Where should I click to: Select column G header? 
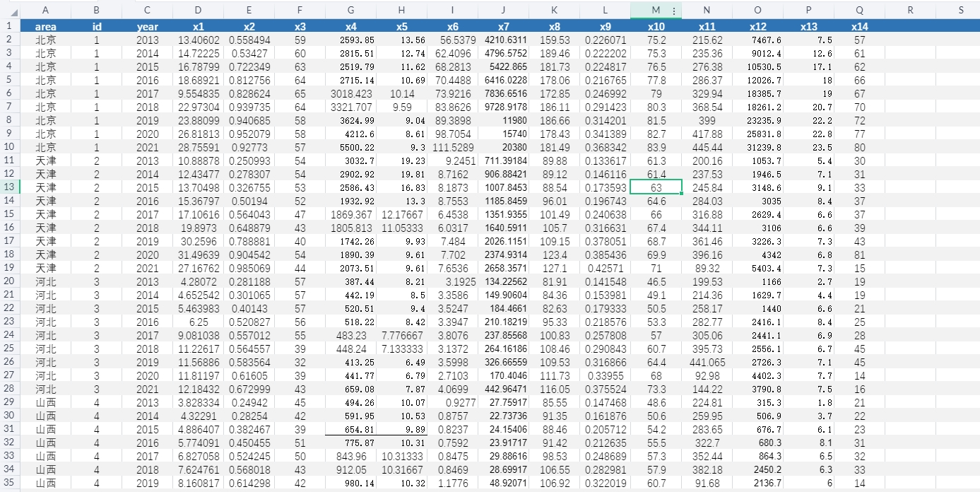pos(351,10)
